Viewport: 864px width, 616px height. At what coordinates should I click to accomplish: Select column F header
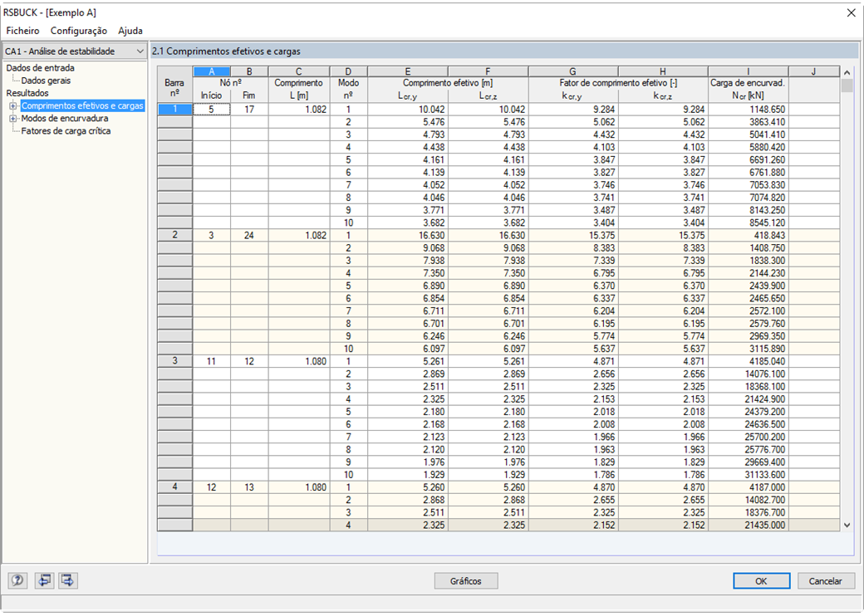pyautogui.click(x=488, y=71)
